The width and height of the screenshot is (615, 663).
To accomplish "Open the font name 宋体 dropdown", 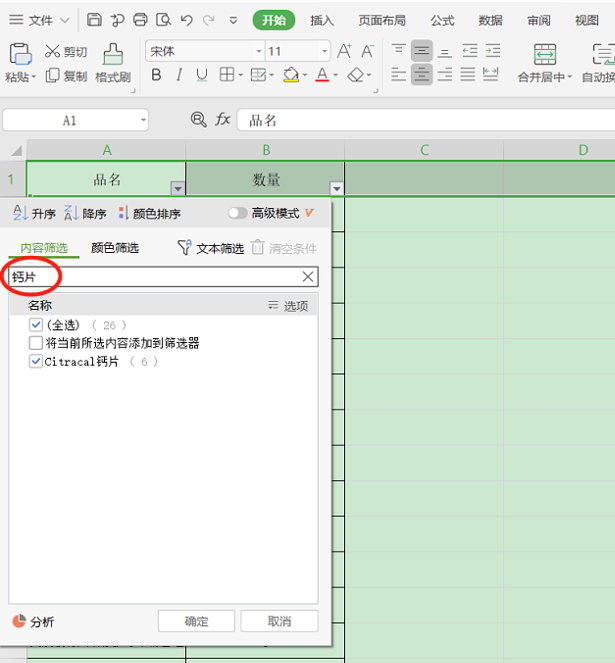I will tap(259, 51).
